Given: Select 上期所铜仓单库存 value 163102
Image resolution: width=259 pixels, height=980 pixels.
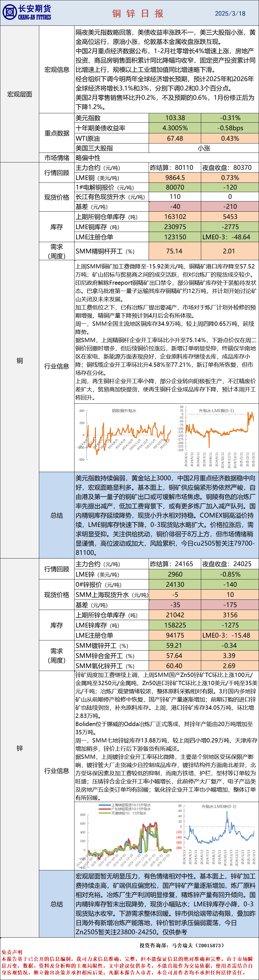Looking at the screenshot, I should [175, 217].
